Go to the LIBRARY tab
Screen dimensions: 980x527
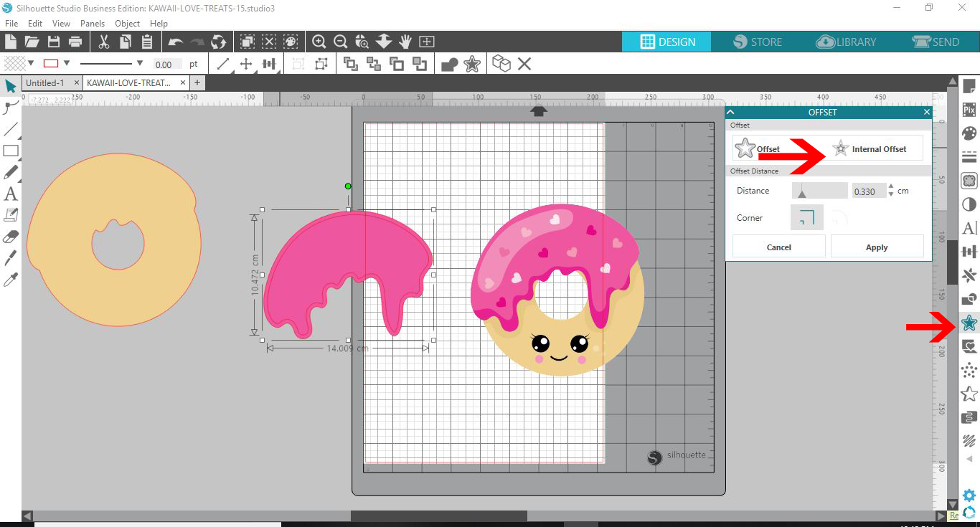pos(847,42)
